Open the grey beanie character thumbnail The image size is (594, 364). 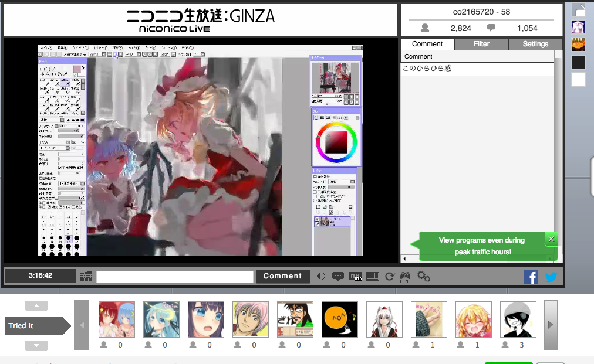coord(518,319)
